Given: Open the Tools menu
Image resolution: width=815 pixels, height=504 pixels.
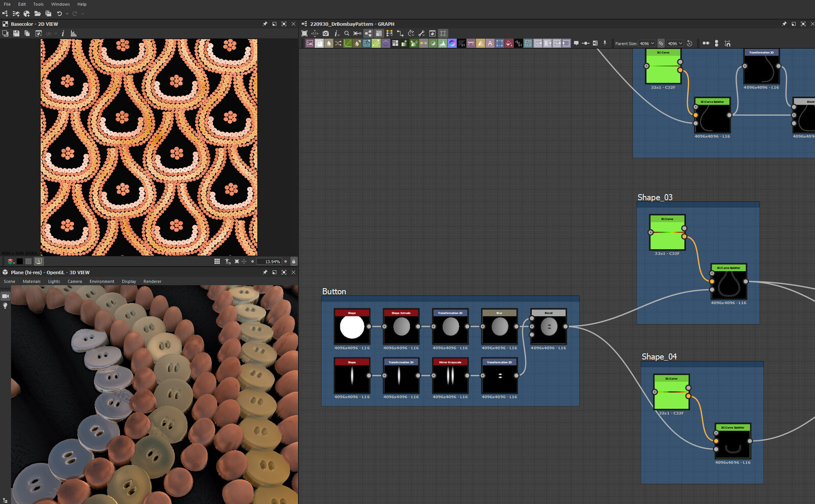Looking at the screenshot, I should tap(38, 4).
